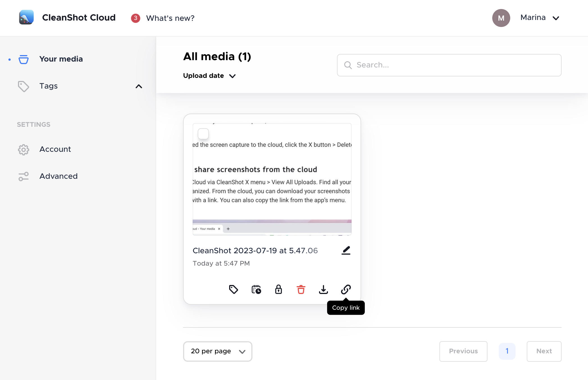Open the Upload date sort dropdown

coord(209,76)
